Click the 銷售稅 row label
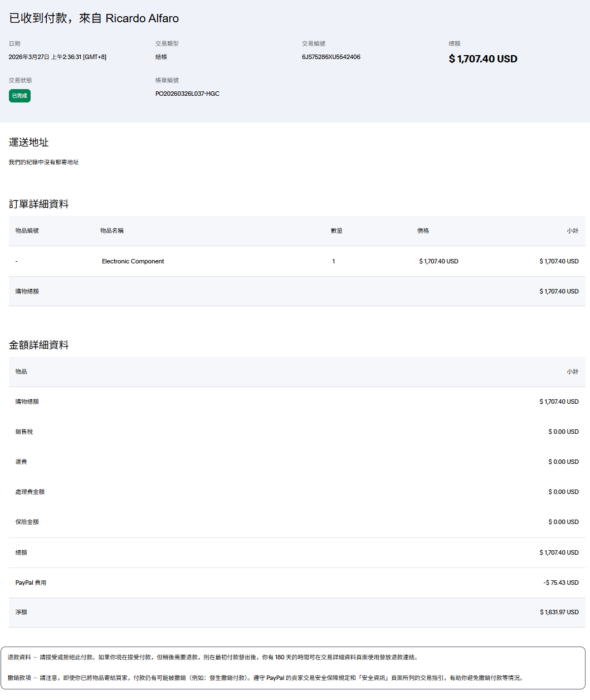The width and height of the screenshot is (590, 700). click(x=24, y=432)
